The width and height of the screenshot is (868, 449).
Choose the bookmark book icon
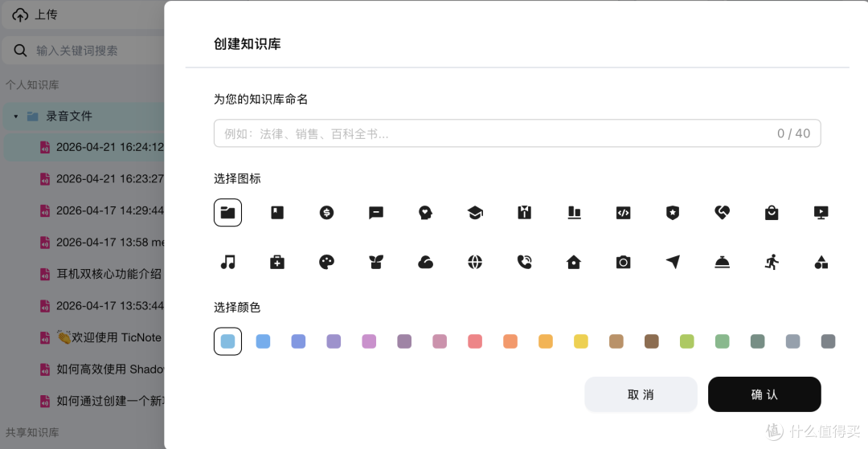277,212
